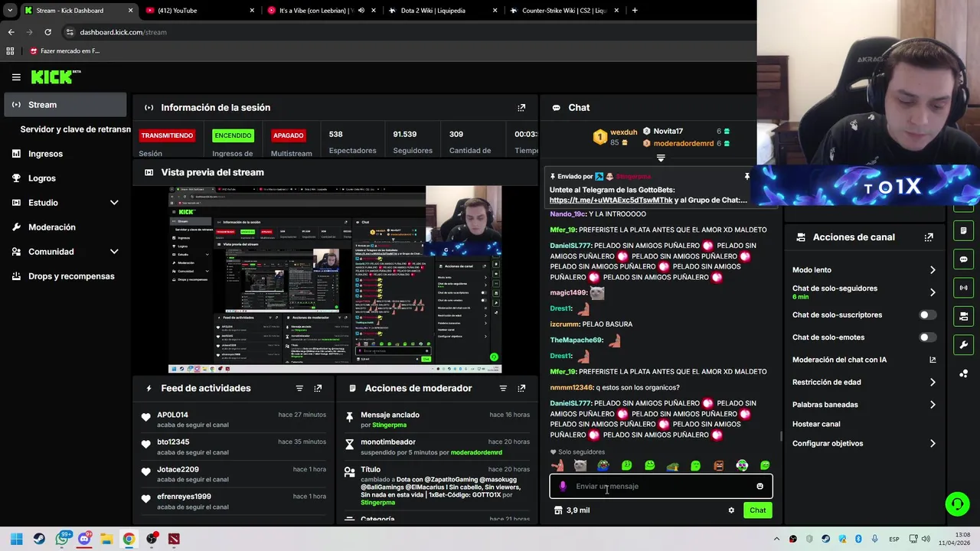Screen dimensions: 980x551
Task: Open Chrome from the taskbar
Action: pos(129,539)
